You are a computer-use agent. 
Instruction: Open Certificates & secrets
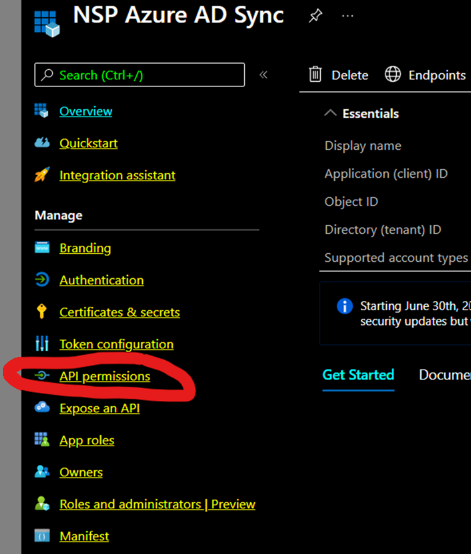[120, 312]
